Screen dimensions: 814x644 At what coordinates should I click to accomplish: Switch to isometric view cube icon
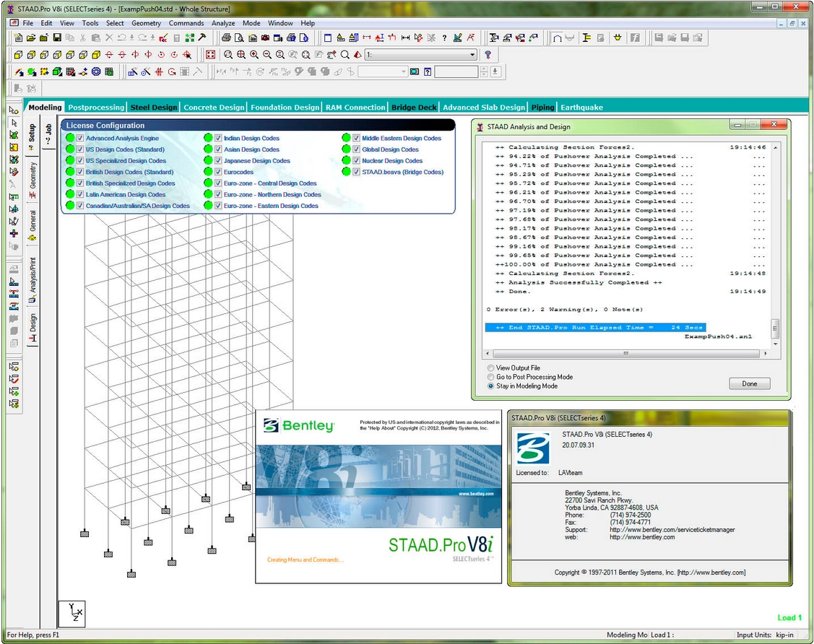click(x=96, y=54)
